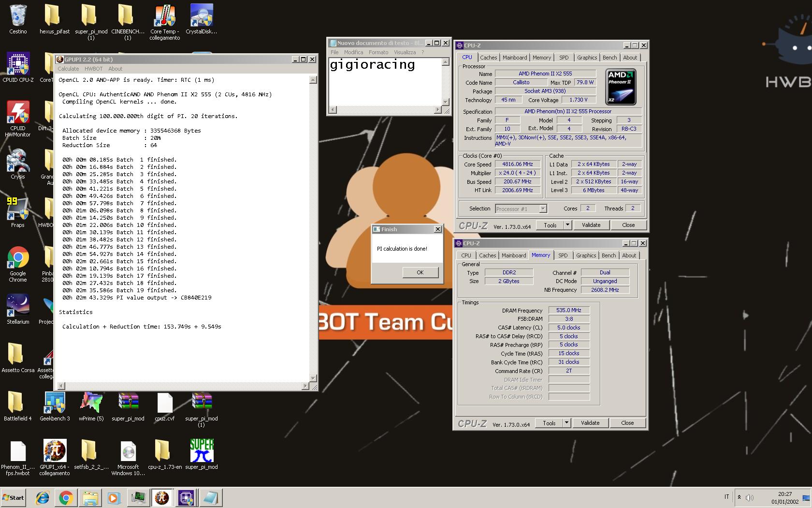The height and width of the screenshot is (508, 812).
Task: Switch to CPU-Z taskbar button
Action: tap(186, 497)
